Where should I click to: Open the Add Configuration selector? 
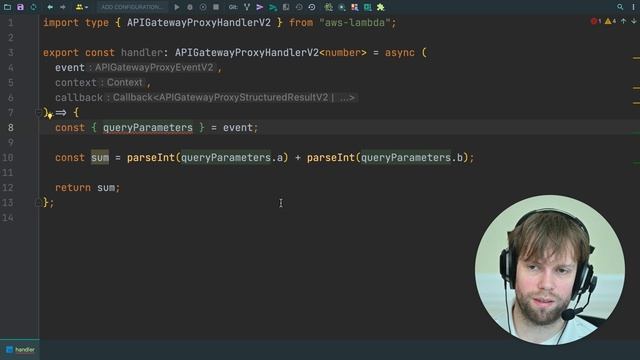coord(132,7)
